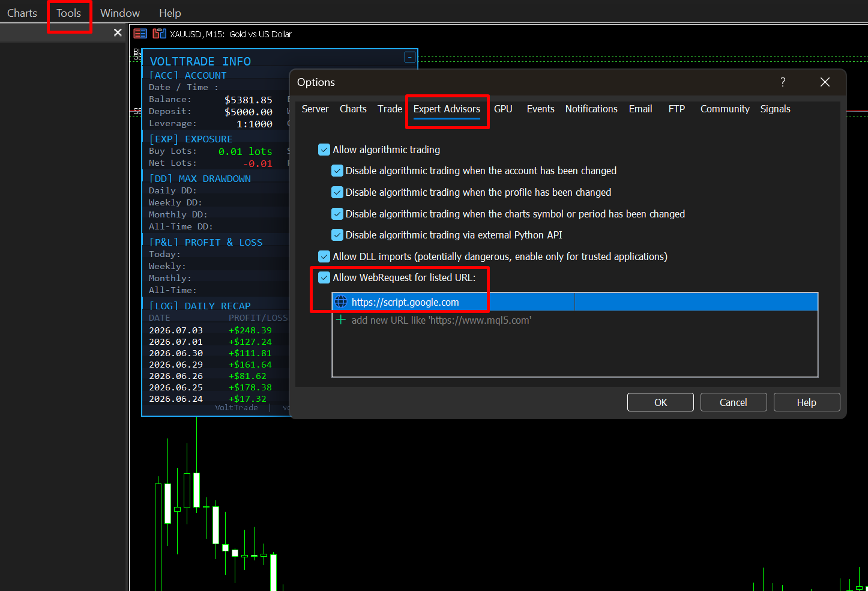Viewport: 868px width, 591px height.
Task: Click the add new URL input row
Action: 575,320
